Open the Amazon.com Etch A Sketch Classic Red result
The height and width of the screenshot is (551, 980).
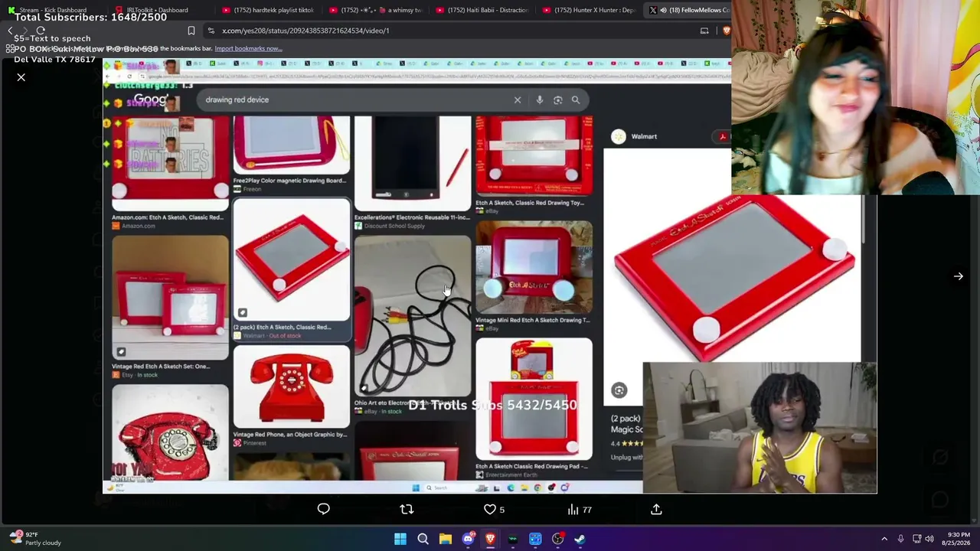coord(170,173)
